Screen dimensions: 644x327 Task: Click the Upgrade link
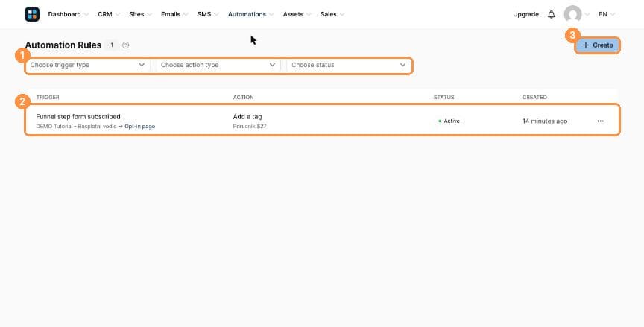click(525, 14)
